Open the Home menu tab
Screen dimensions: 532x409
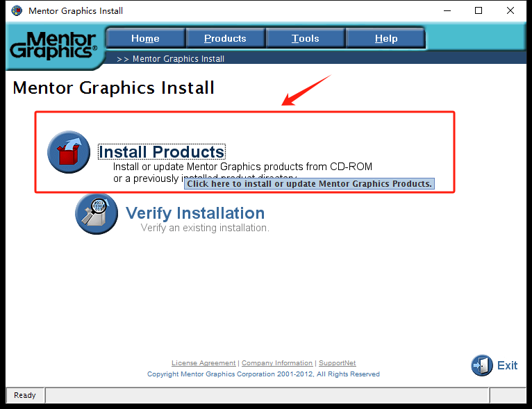coord(146,38)
